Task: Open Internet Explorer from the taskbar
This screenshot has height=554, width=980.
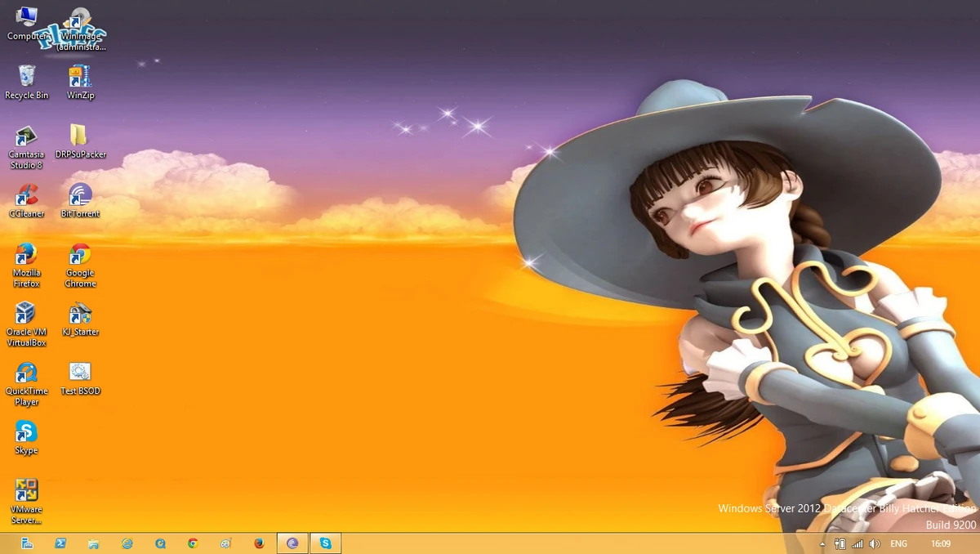Action: click(127, 543)
